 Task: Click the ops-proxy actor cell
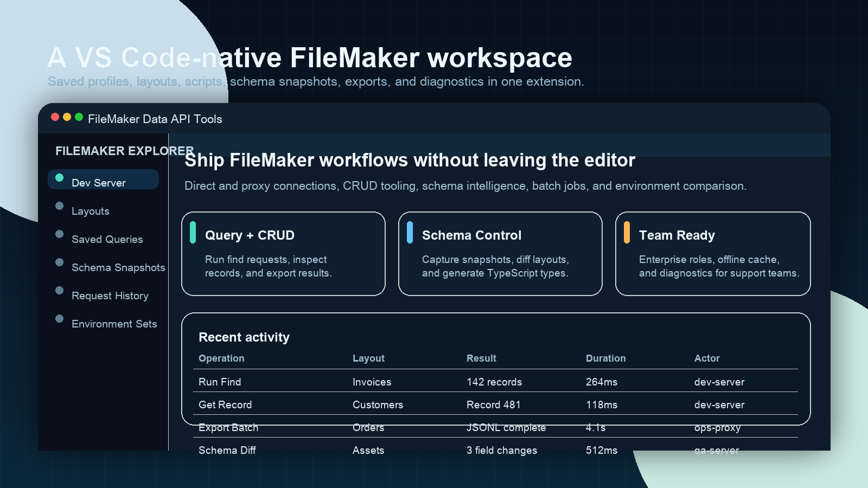tap(717, 428)
